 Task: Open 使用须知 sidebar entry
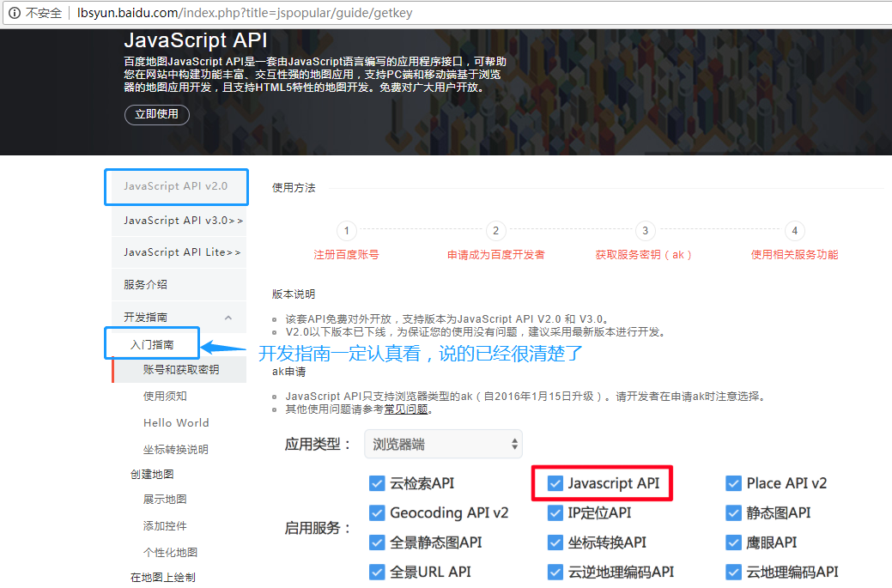165,397
